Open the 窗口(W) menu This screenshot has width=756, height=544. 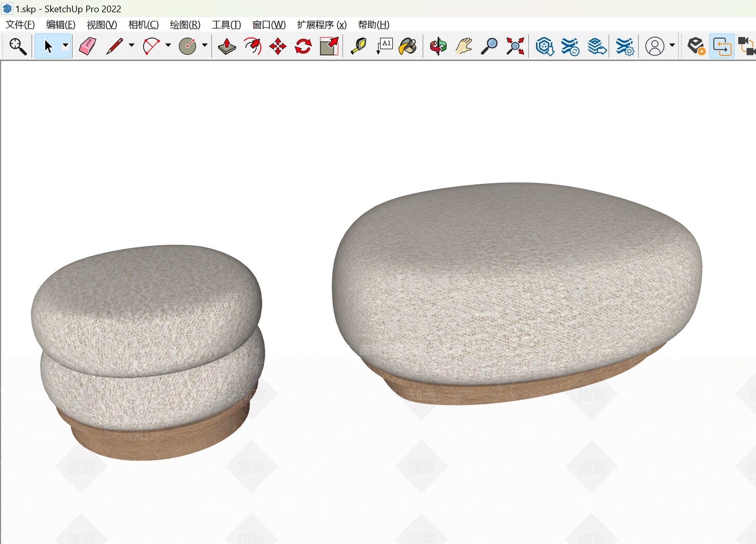point(269,25)
